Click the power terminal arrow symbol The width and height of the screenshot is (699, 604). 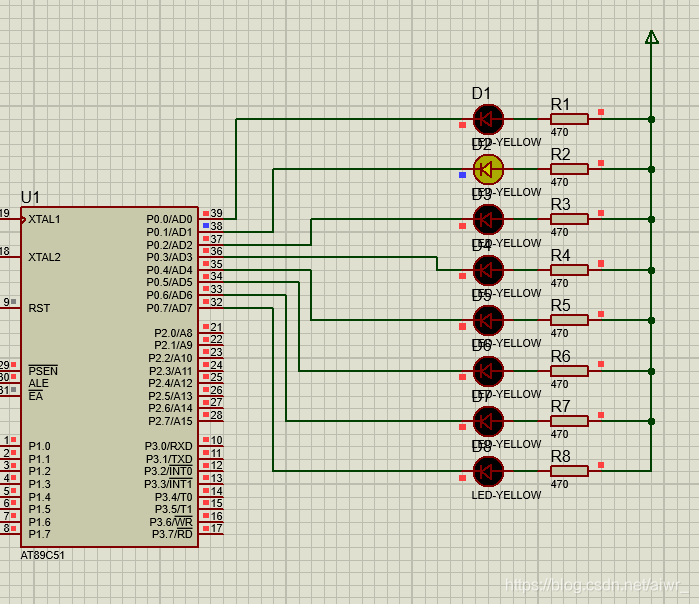[x=652, y=37]
